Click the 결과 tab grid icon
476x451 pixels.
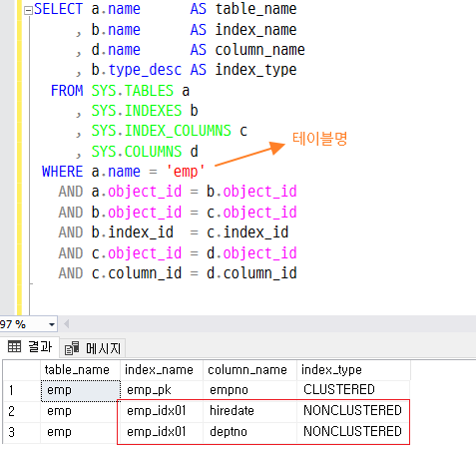14,346
